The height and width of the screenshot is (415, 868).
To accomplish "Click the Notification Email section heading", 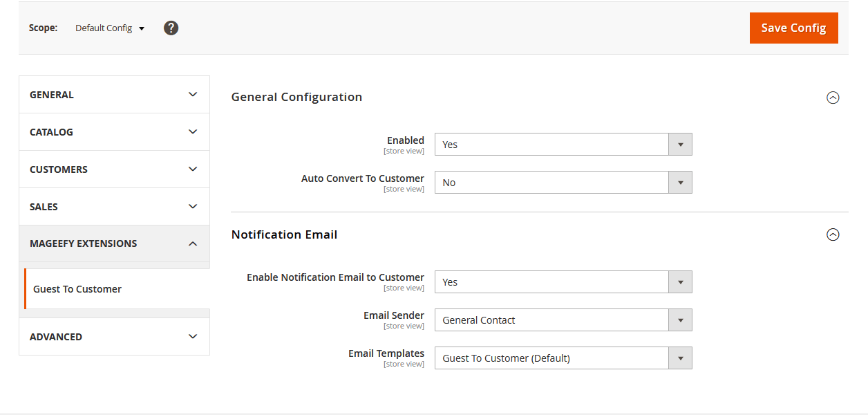I will coord(284,234).
